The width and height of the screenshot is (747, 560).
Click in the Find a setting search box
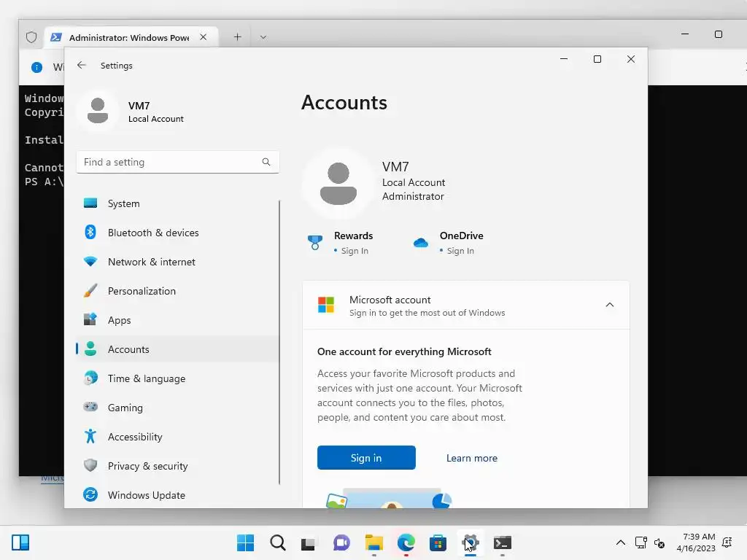pos(177,162)
